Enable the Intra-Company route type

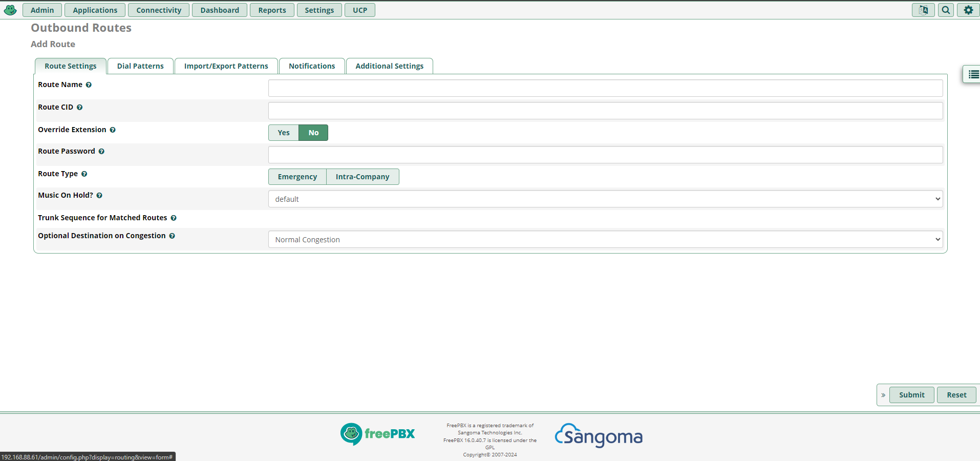(362, 176)
